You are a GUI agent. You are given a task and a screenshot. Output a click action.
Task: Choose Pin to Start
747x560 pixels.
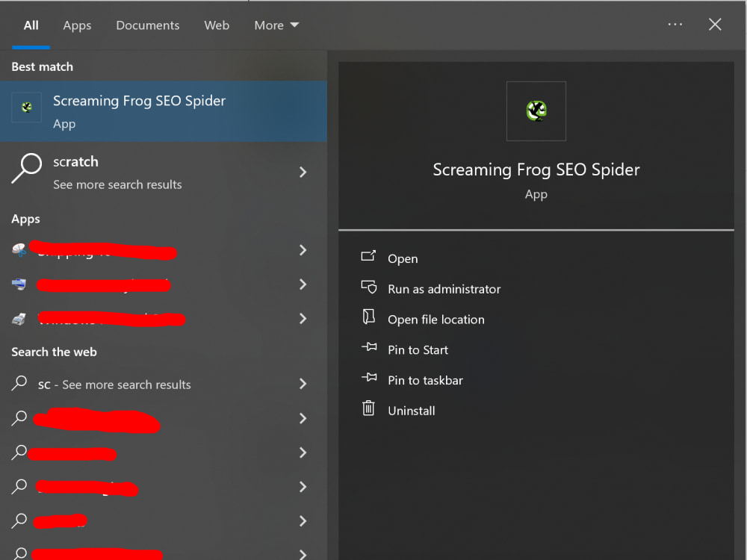coord(418,350)
